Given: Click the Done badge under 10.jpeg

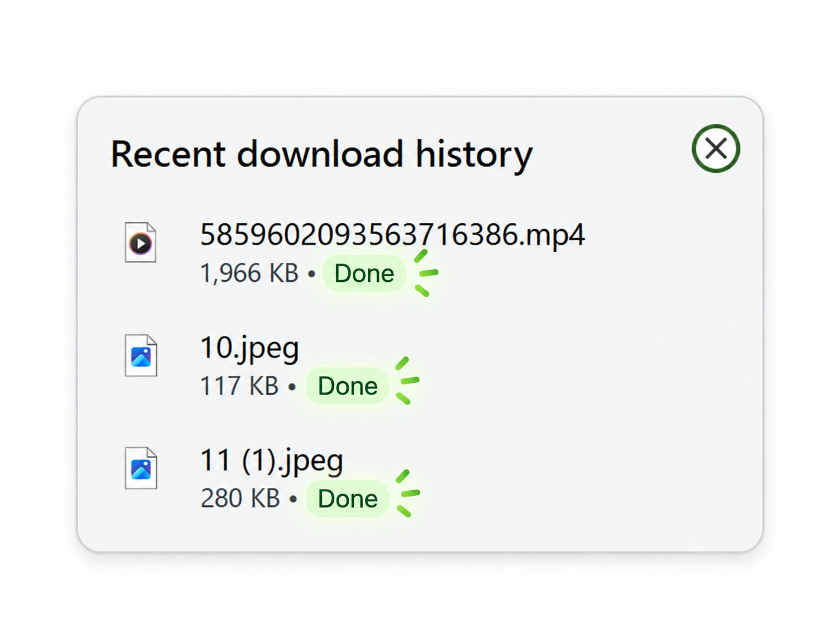Looking at the screenshot, I should (347, 386).
